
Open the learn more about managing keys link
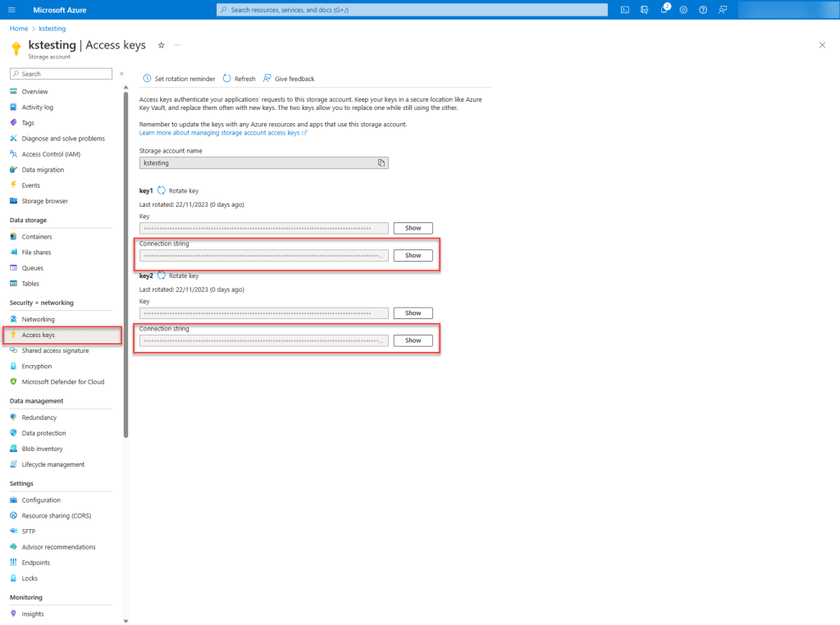[220, 132]
